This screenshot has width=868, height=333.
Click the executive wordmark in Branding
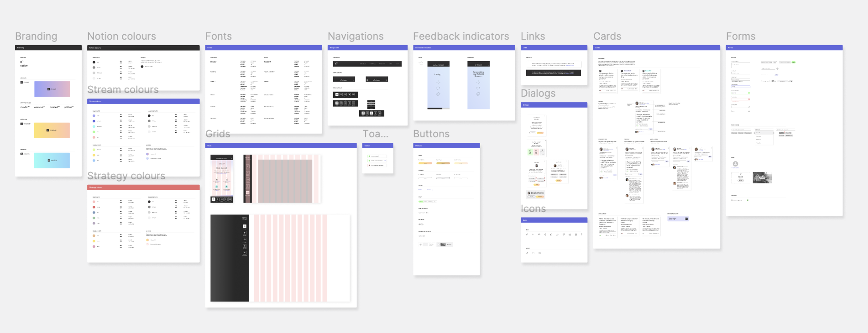[39, 107]
